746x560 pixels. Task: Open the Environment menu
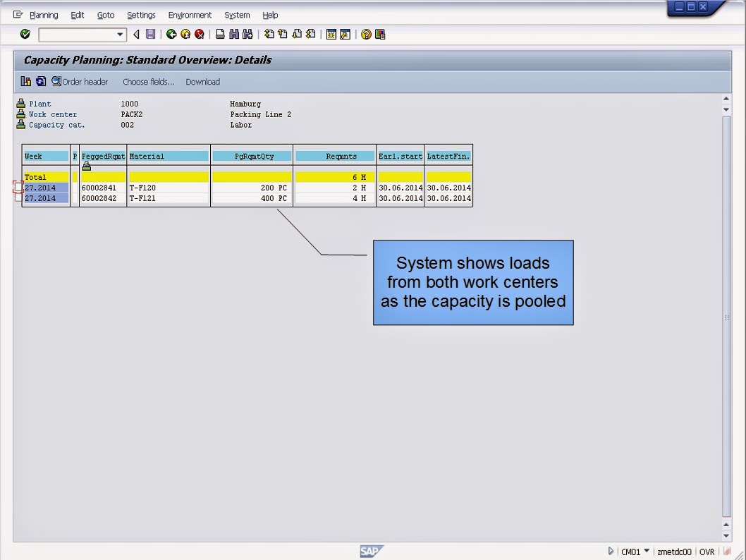click(190, 15)
